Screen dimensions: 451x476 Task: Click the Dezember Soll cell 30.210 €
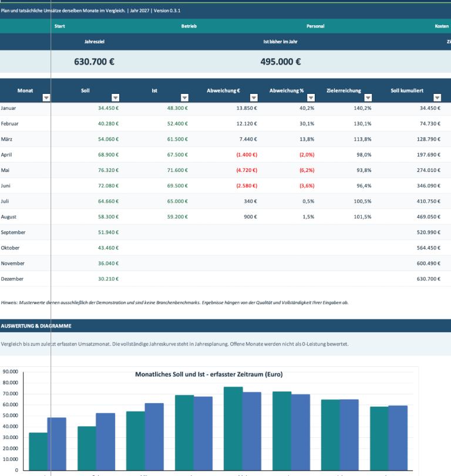click(108, 279)
